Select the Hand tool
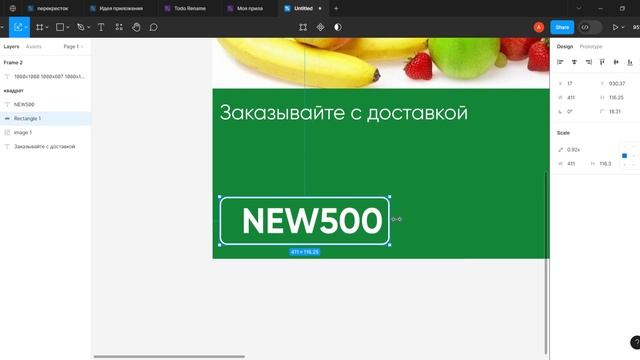The width and height of the screenshot is (640, 360). pyautogui.click(x=136, y=27)
